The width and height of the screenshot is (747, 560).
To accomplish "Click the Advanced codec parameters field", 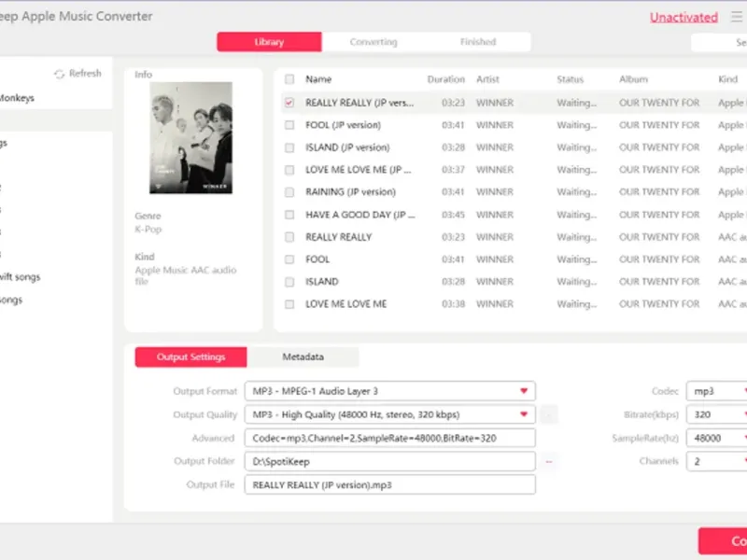I will pyautogui.click(x=389, y=438).
